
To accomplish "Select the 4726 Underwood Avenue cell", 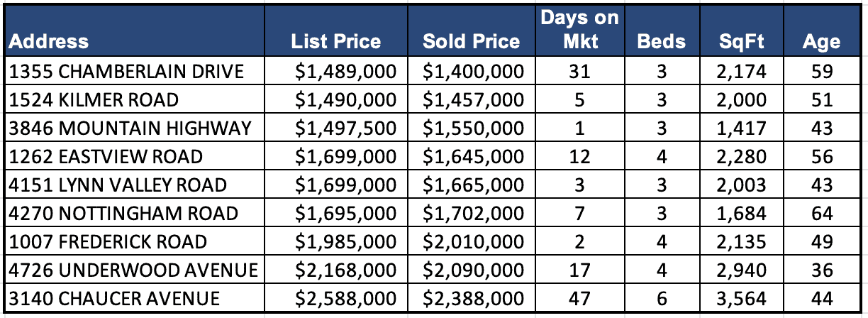I will [133, 270].
